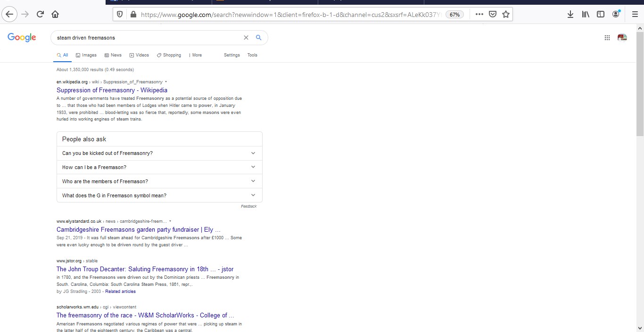Open page actions three-dot menu
This screenshot has width=644, height=332.
click(x=479, y=14)
